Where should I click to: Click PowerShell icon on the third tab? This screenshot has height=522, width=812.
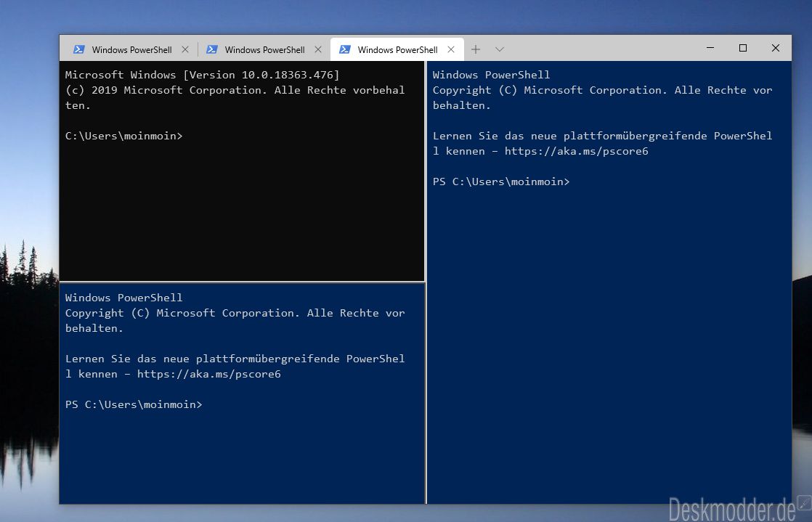point(345,49)
